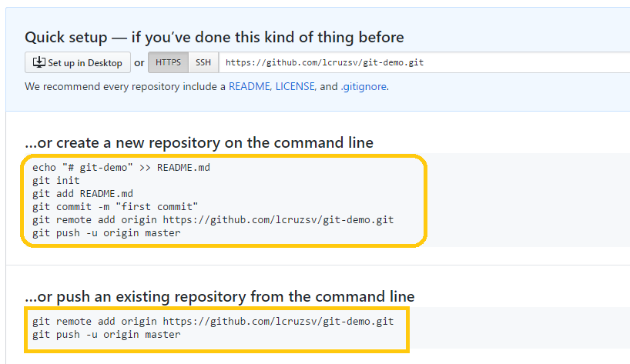Click the 'We recommend every repository' text

(125, 86)
